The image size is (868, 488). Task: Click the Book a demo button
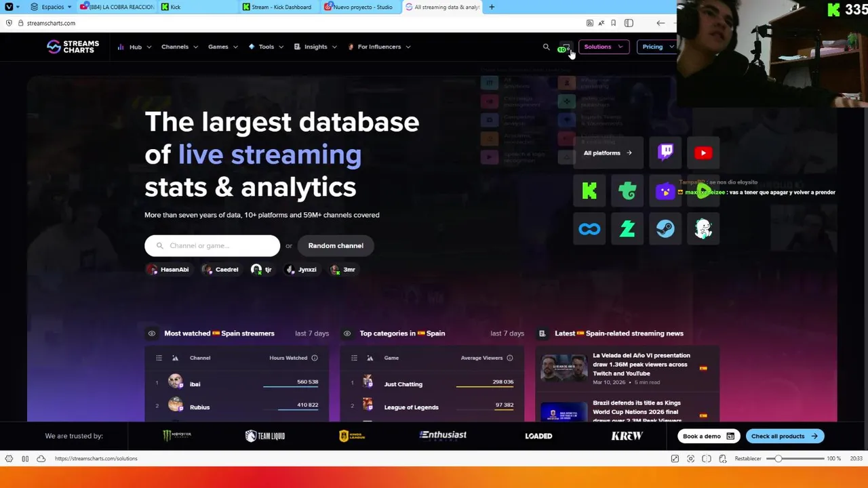tap(709, 436)
